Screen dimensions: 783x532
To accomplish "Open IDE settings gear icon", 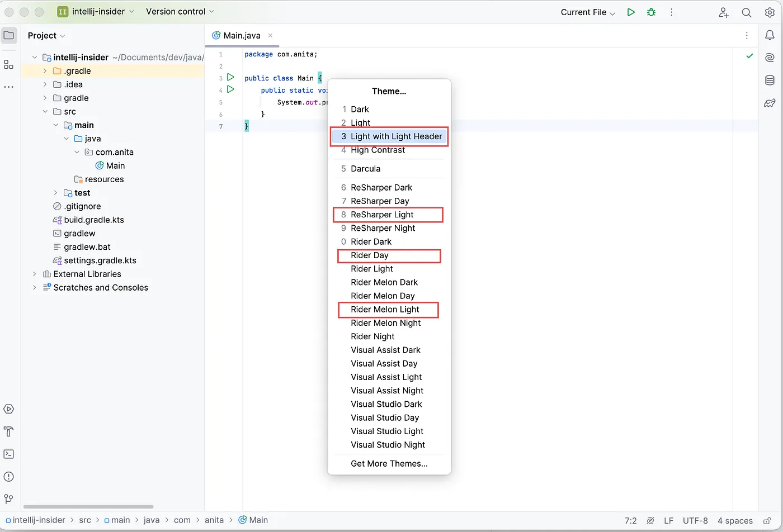I will pos(770,12).
